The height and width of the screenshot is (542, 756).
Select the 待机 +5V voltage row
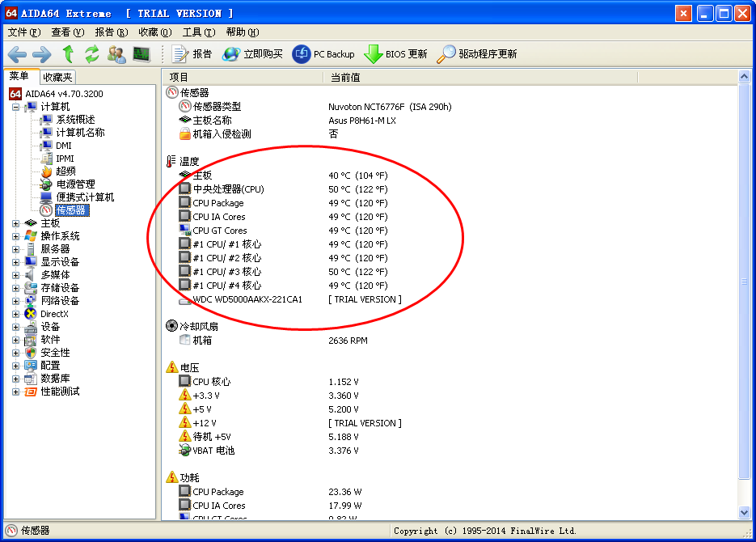(450, 437)
